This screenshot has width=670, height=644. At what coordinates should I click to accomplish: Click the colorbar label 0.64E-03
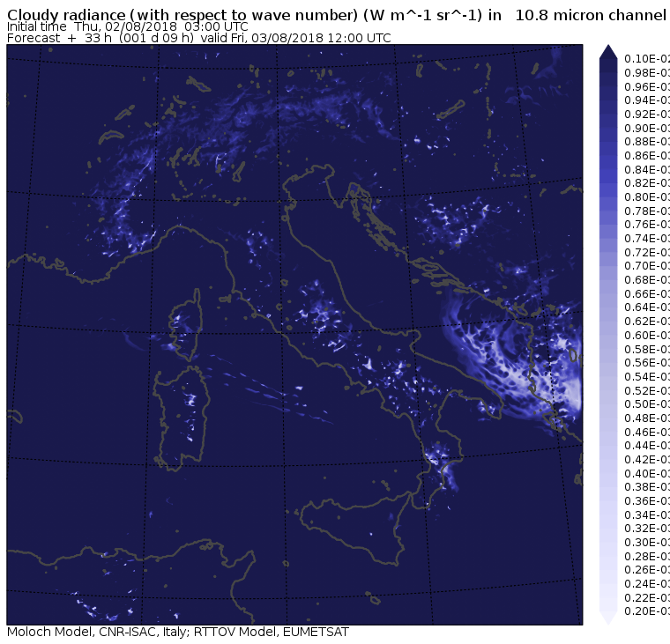[647, 307]
